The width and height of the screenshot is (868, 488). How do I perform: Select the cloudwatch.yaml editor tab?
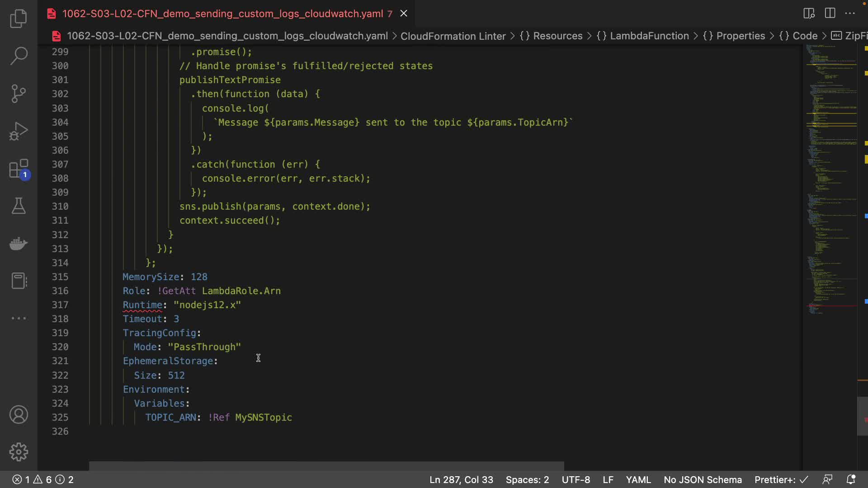point(222,14)
